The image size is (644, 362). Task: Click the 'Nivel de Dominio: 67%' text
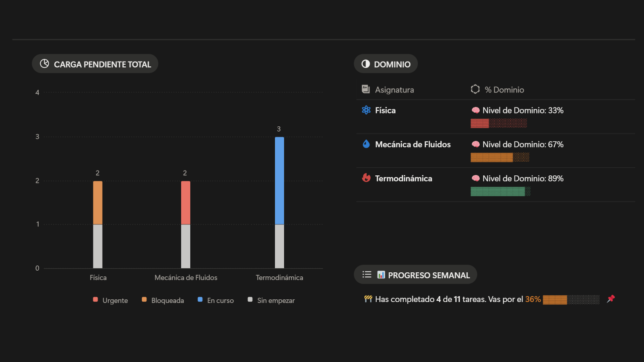(x=523, y=144)
